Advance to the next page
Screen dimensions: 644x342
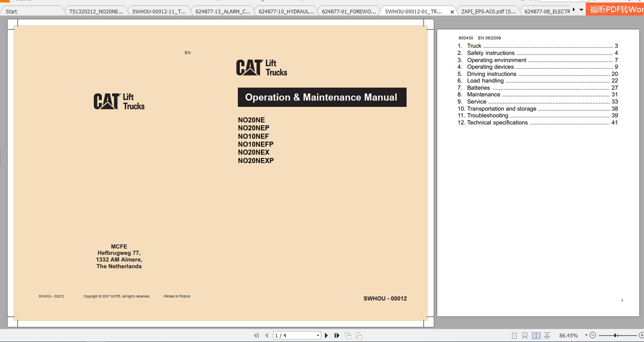tap(326, 335)
